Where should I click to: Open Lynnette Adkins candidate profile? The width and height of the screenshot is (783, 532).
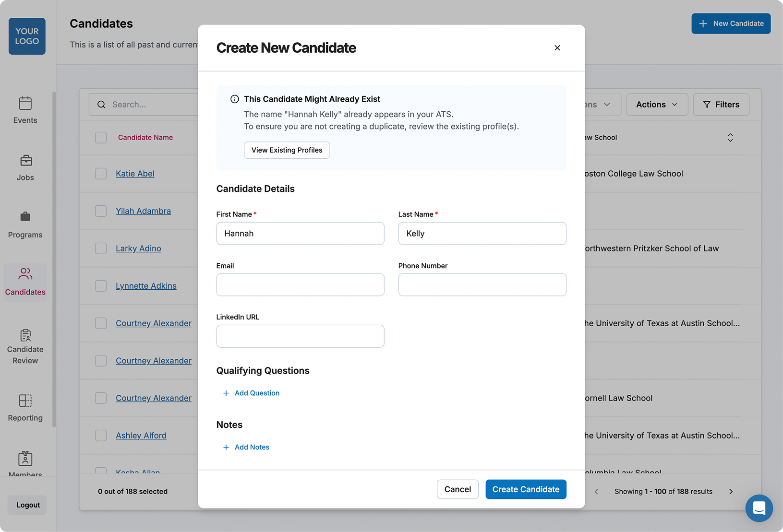point(146,285)
